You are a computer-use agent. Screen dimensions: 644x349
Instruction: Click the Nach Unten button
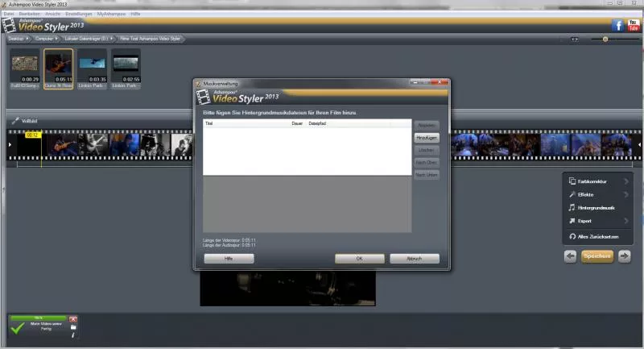click(x=427, y=175)
